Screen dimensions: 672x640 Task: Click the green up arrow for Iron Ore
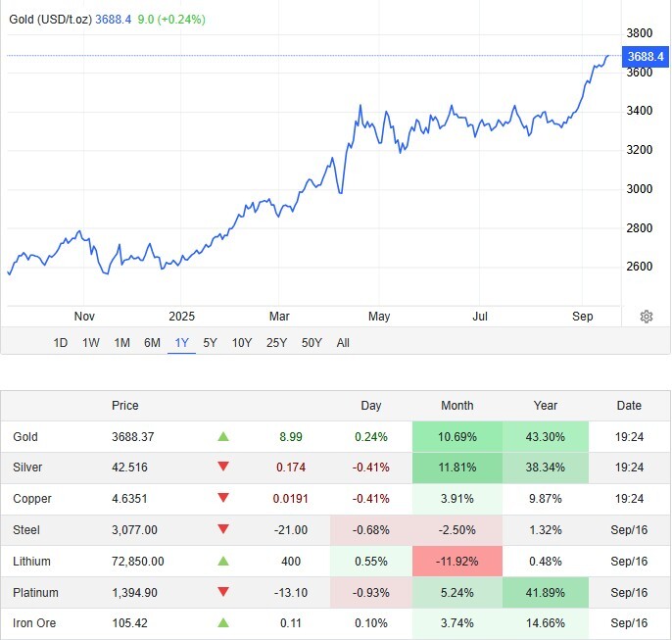[223, 623]
